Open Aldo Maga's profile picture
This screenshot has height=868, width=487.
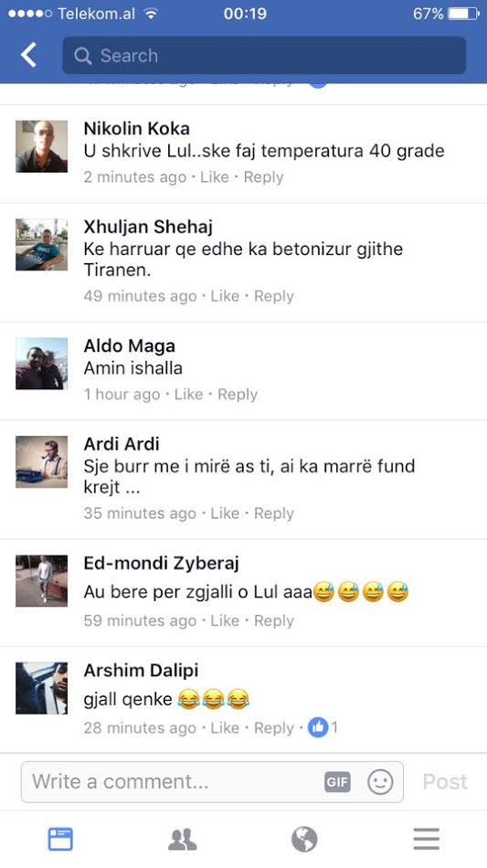coord(41,364)
